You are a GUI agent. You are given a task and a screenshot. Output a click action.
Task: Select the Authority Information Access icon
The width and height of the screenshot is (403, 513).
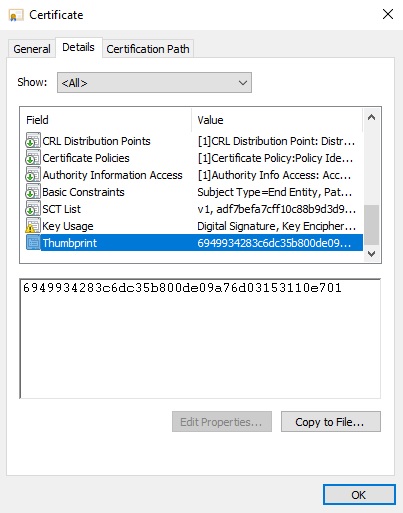33,175
